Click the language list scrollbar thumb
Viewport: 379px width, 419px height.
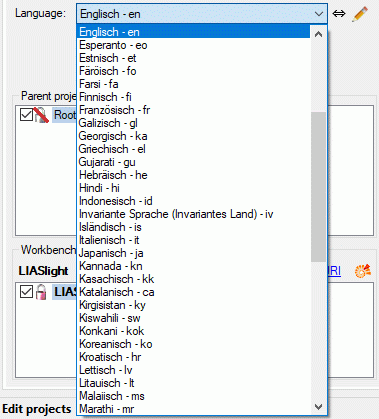tap(318, 187)
